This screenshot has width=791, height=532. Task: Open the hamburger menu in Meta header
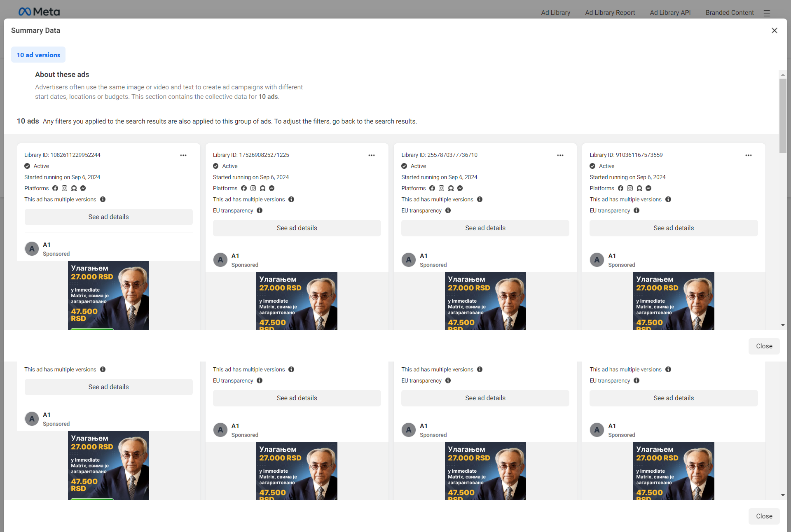(767, 13)
